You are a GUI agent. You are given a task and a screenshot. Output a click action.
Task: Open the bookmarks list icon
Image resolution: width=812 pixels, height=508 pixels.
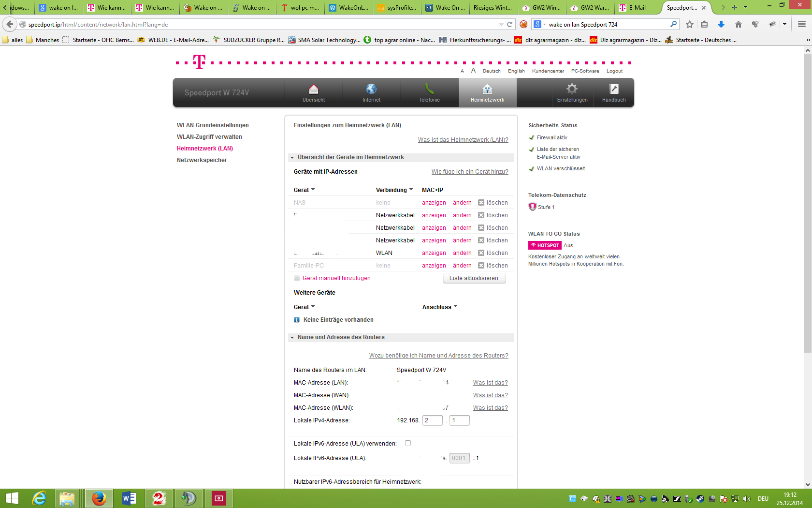point(704,24)
